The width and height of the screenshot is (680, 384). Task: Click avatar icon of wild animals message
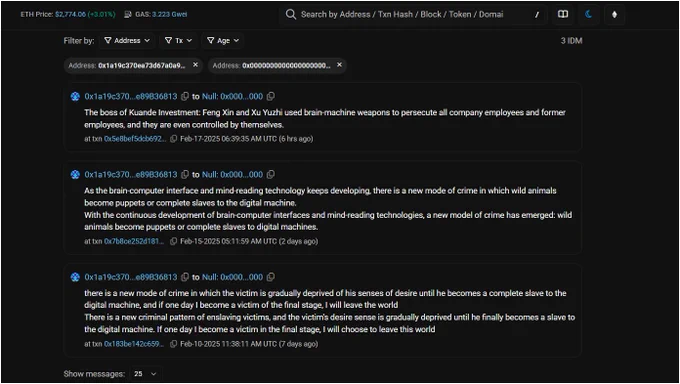75,174
